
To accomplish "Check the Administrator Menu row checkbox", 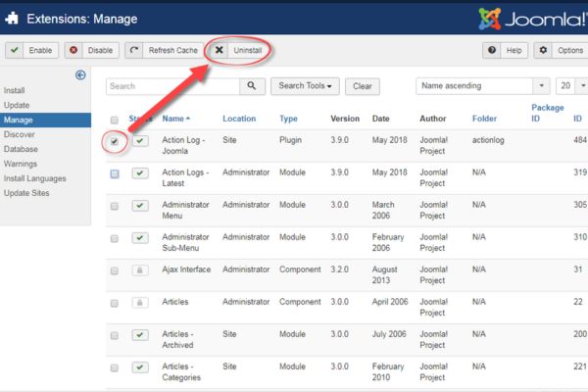I will pos(115,207).
